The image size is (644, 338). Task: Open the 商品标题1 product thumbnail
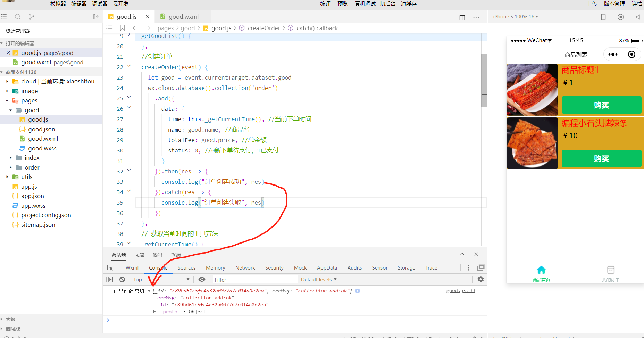pos(532,90)
